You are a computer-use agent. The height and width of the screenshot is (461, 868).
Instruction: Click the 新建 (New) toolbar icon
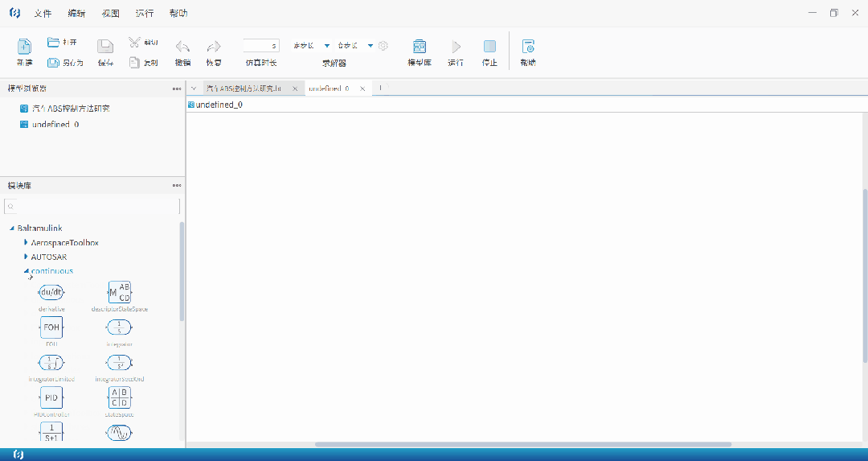pyautogui.click(x=24, y=47)
